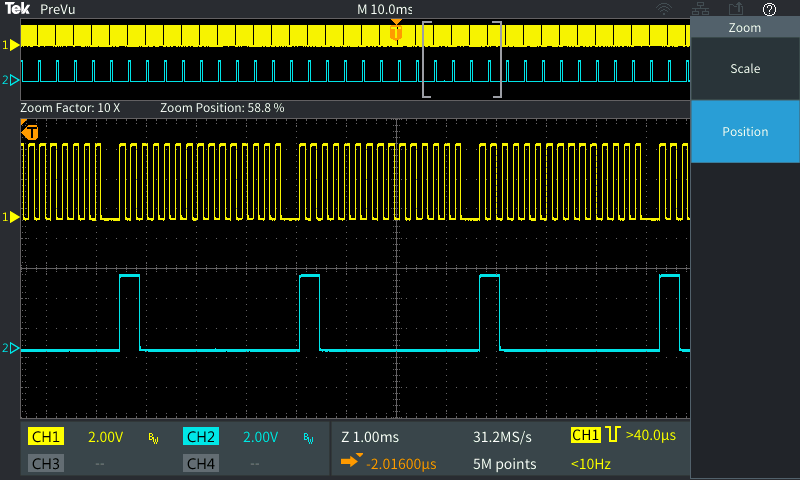Toggle the yellow CH1 channel badge

coord(46,437)
